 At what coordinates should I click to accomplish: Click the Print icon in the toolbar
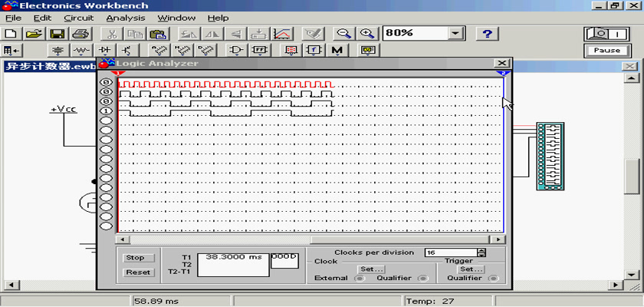click(x=80, y=34)
